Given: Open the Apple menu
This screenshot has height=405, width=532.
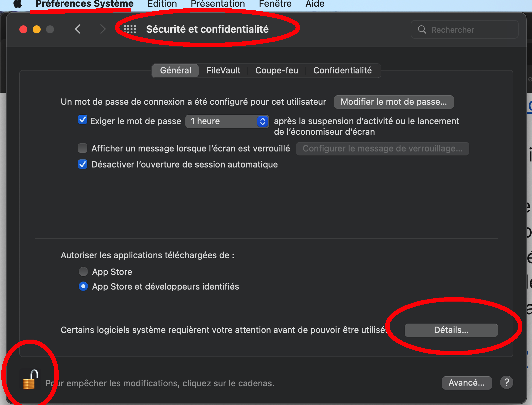Looking at the screenshot, I should click(18, 4).
